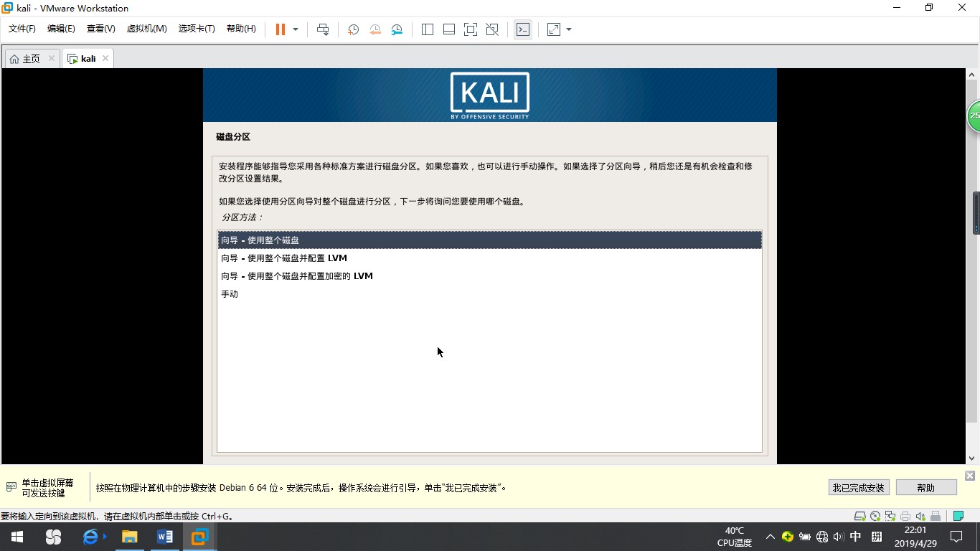Click the printer device status icon
Screen dimensions: 980x551
[x=905, y=516]
